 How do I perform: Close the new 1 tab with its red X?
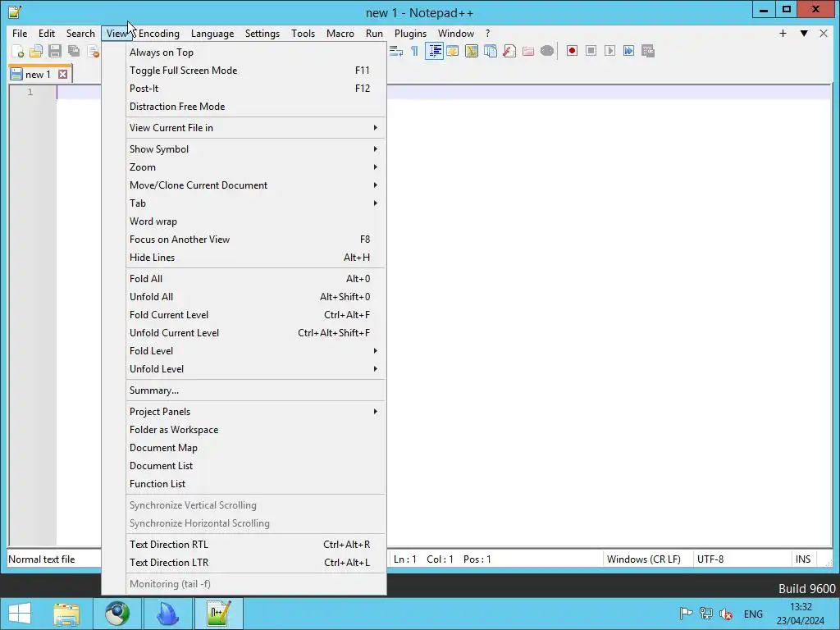coord(62,74)
